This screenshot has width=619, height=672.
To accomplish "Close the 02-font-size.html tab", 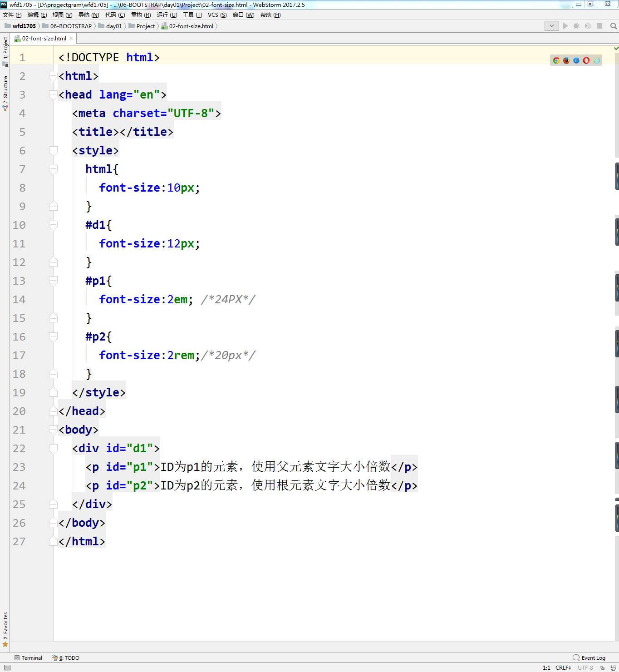I will (x=71, y=38).
